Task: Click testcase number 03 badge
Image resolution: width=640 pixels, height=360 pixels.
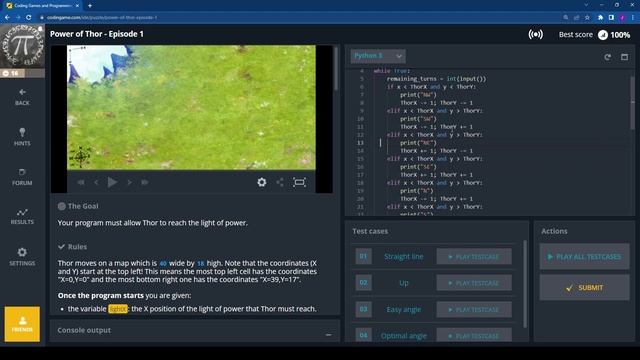Action: (x=363, y=309)
